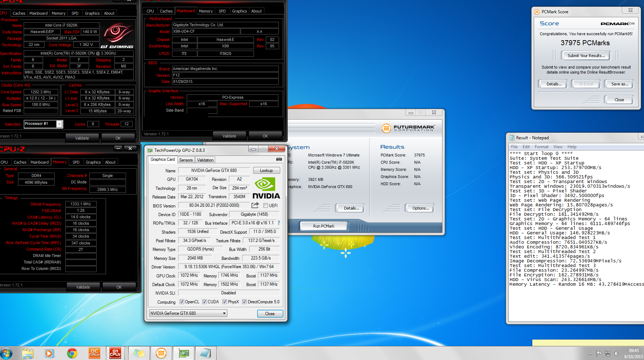The height and width of the screenshot is (360, 644).
Task: Click Details... in PCMark Score window
Action: [x=554, y=84]
